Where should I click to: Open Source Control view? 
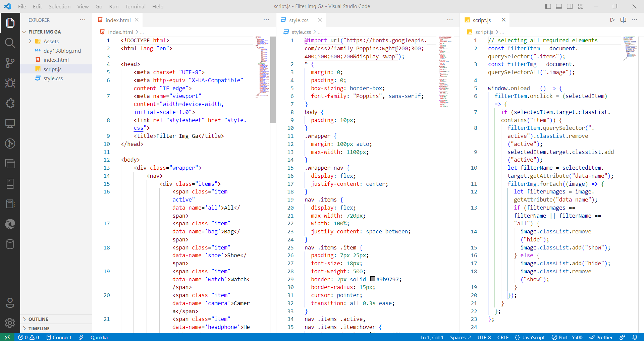10,63
